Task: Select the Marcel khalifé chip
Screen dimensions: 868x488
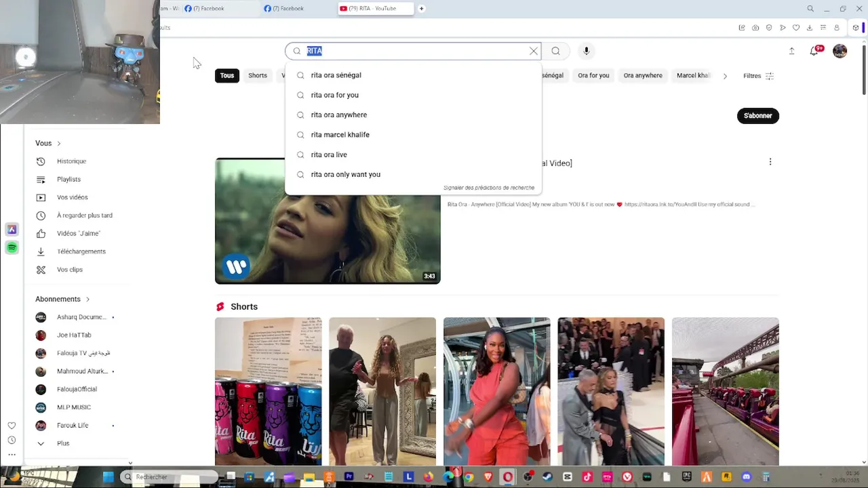Action: (693, 76)
